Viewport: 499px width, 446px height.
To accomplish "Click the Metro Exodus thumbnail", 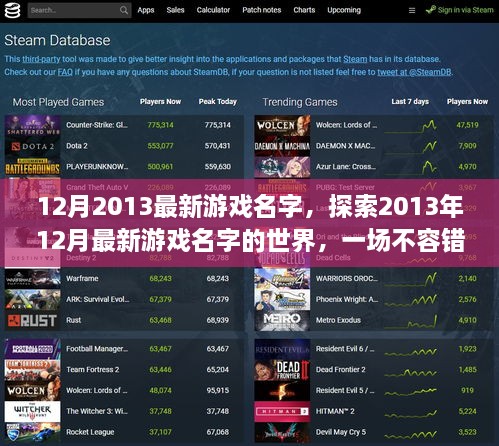I will tap(282, 320).
